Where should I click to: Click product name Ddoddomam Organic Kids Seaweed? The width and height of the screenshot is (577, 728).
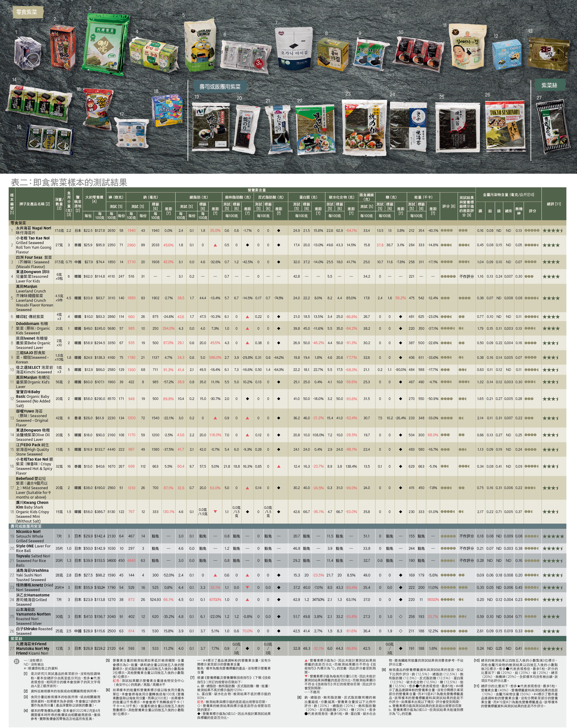pyautogui.click(x=33, y=328)
